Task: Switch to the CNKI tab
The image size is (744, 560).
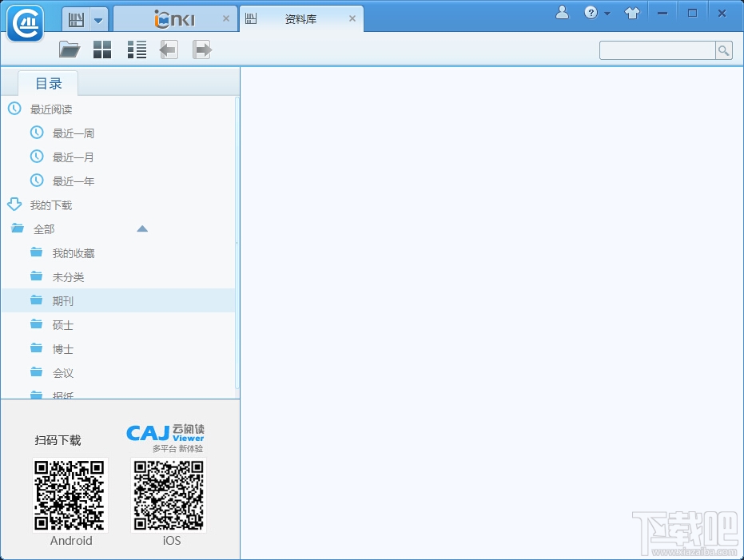Action: tap(174, 19)
